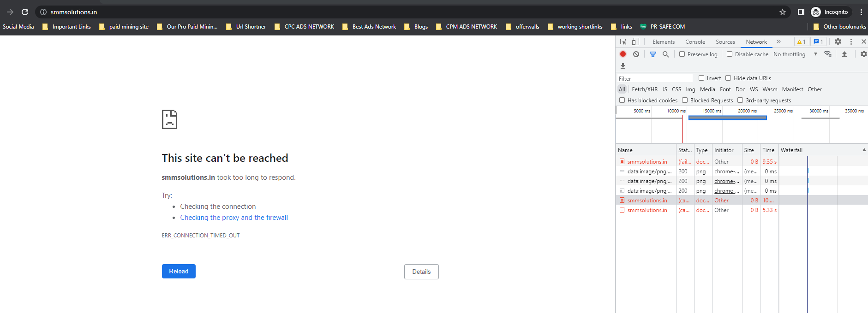Open DevTools customize three-dot menu

[x=851, y=41]
